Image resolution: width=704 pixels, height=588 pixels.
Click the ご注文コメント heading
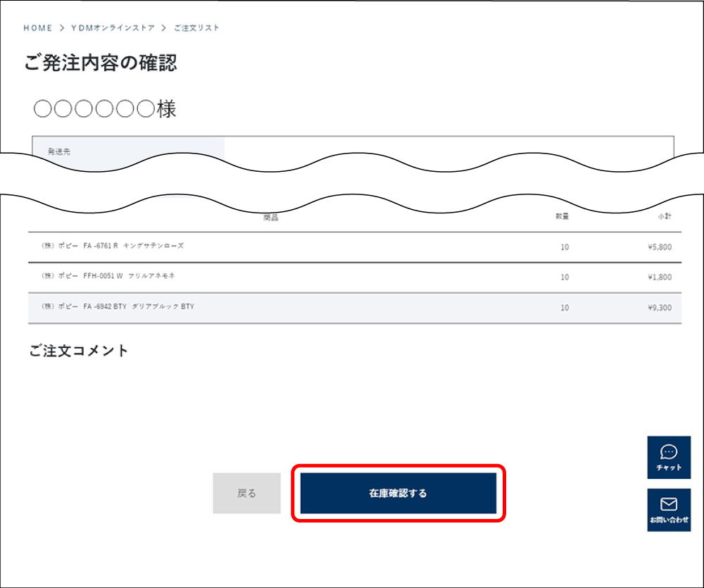pyautogui.click(x=79, y=351)
